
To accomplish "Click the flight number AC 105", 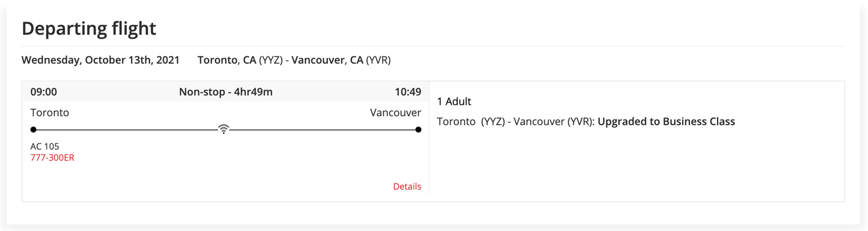I will click(x=45, y=146).
